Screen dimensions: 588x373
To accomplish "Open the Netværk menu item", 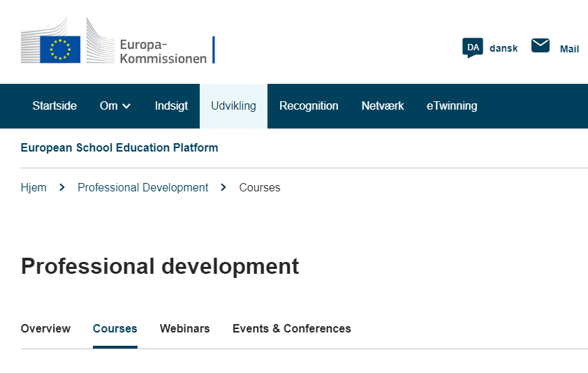I will click(383, 105).
